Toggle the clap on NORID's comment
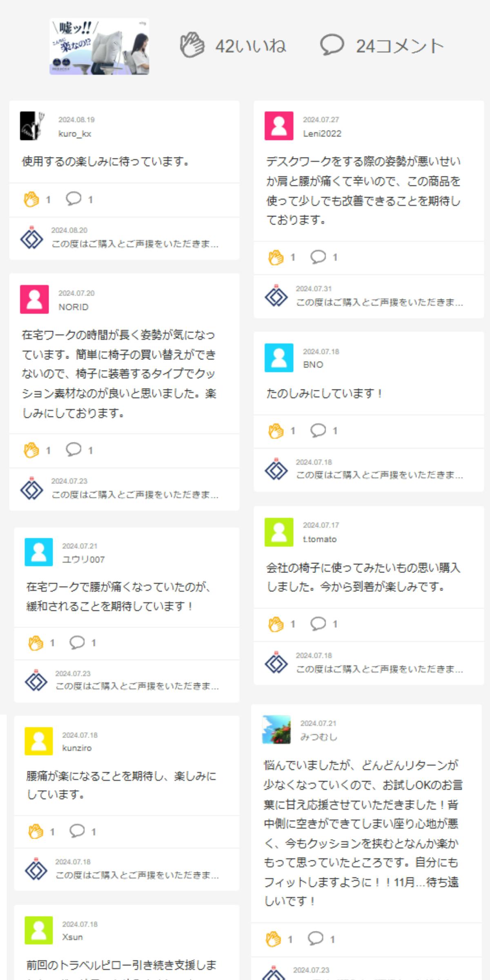 coord(31,450)
